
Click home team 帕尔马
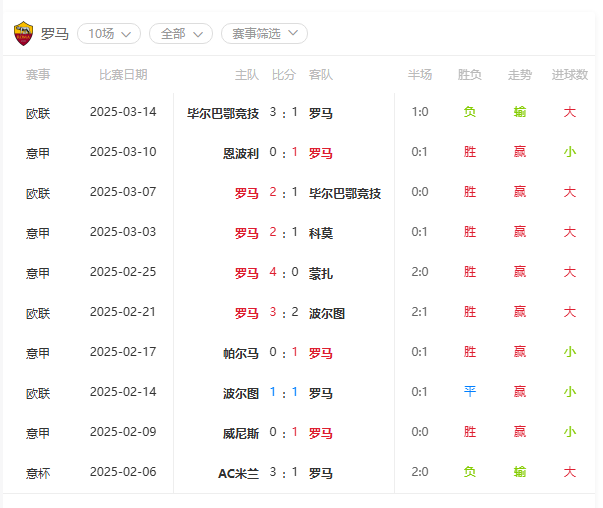(241, 353)
